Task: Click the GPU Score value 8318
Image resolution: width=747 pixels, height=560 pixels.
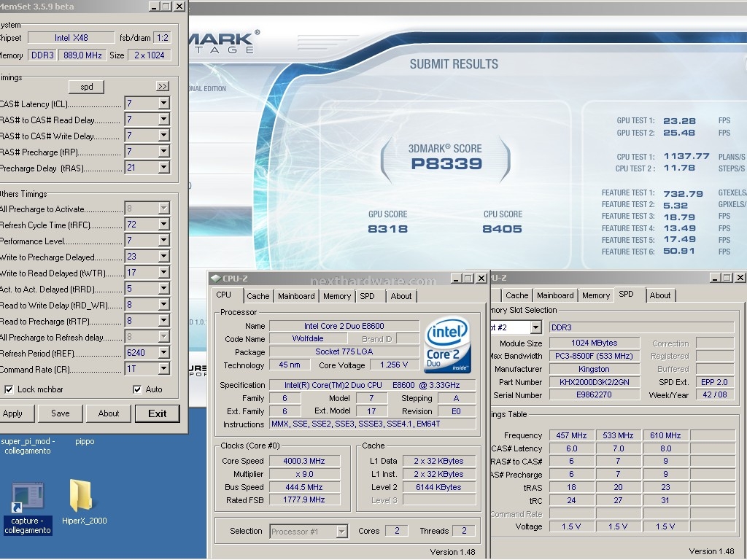Action: click(x=388, y=229)
